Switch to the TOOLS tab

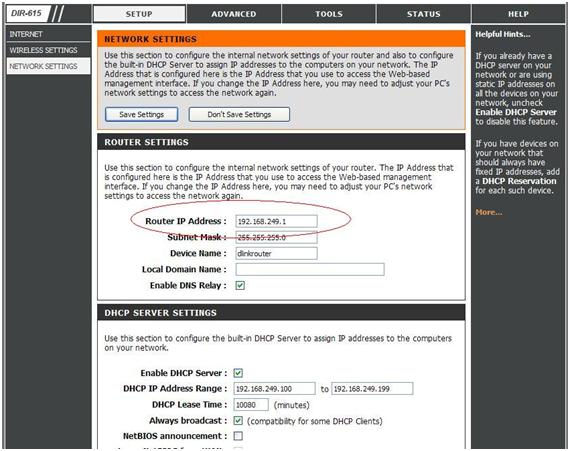[x=329, y=14]
